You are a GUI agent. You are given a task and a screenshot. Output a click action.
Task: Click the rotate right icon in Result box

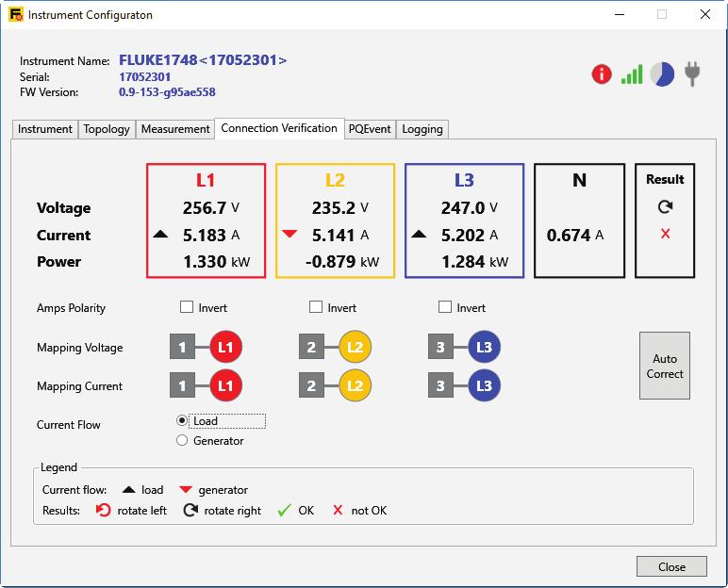point(665,206)
